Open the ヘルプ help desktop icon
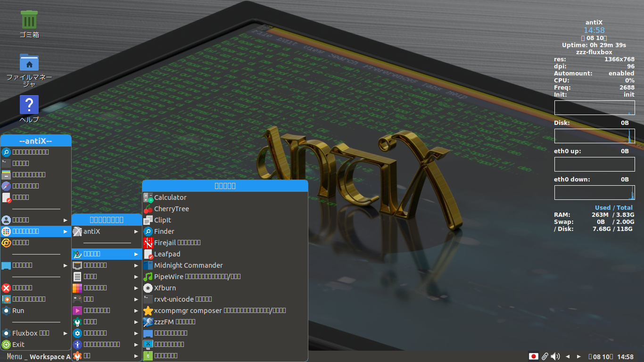This screenshot has width=644, height=362. pyautogui.click(x=29, y=109)
